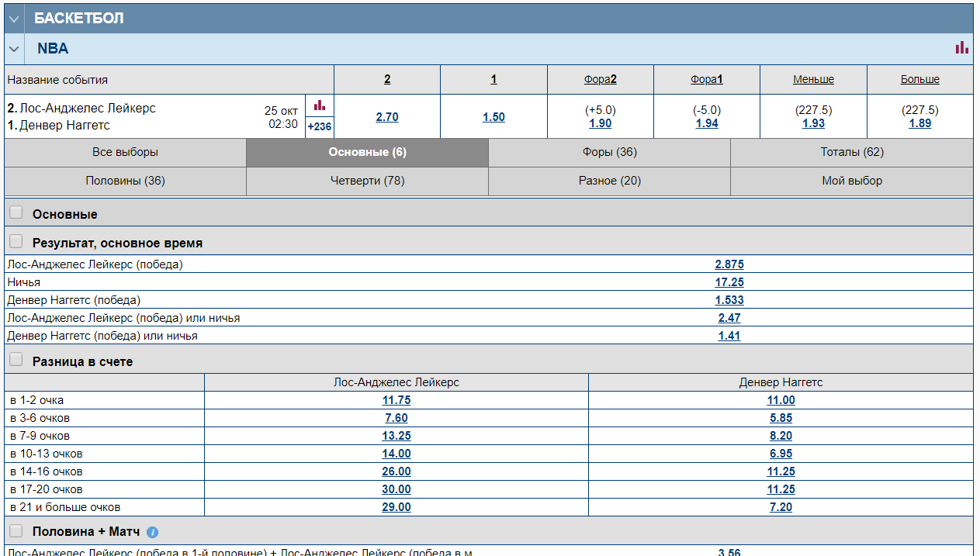
Task: Switch to the Форы (36) tab
Action: coord(609,152)
